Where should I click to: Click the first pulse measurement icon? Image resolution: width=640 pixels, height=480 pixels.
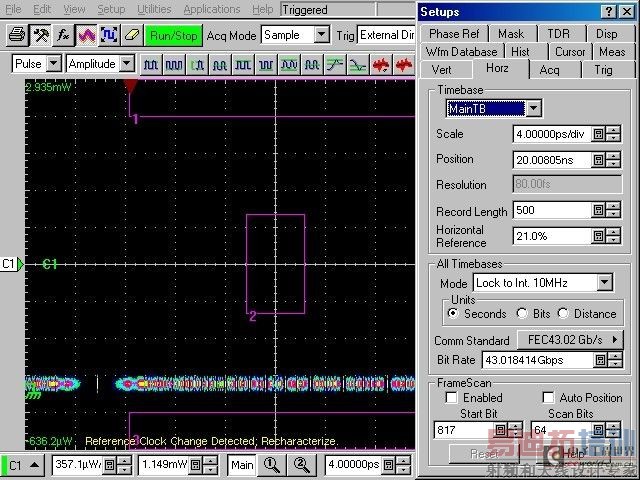[x=151, y=64]
